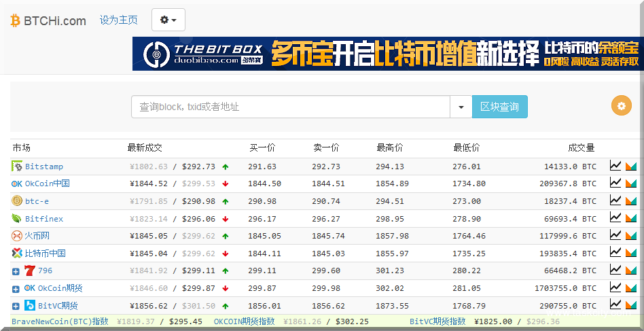Open the orange depth chart for OkCoin期货

pos(631,288)
